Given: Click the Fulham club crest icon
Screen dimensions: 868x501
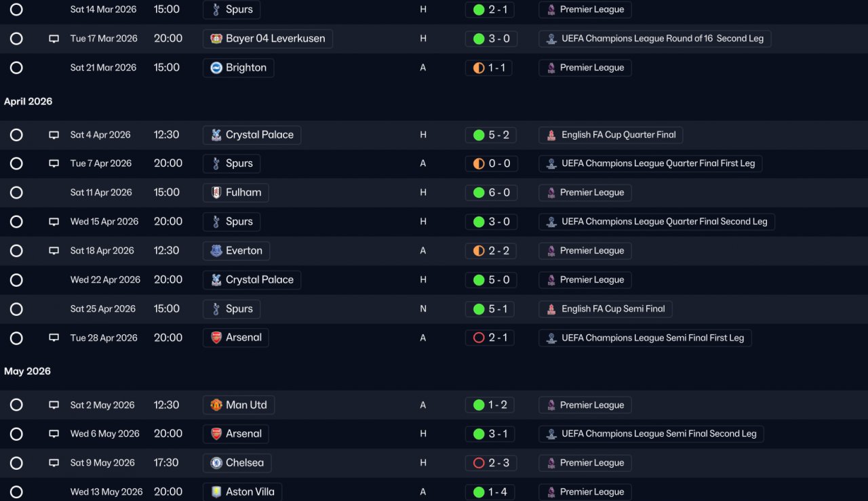Looking at the screenshot, I should tap(216, 193).
